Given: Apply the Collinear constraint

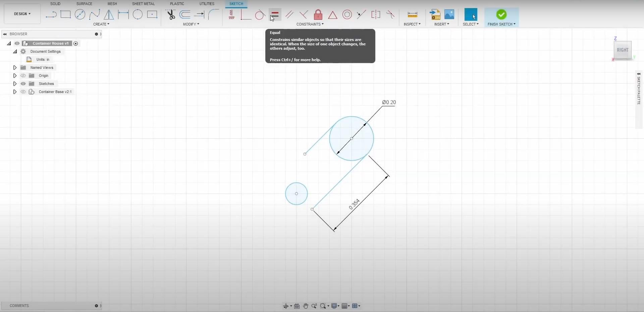Looking at the screenshot, I should (361, 14).
